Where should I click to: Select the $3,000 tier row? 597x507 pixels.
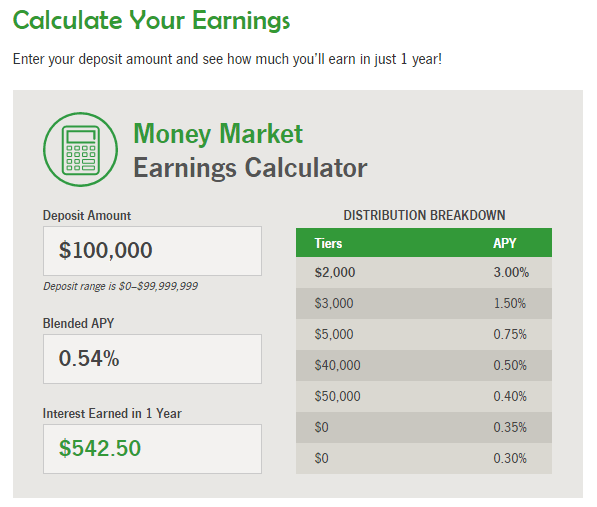pyautogui.click(x=424, y=303)
